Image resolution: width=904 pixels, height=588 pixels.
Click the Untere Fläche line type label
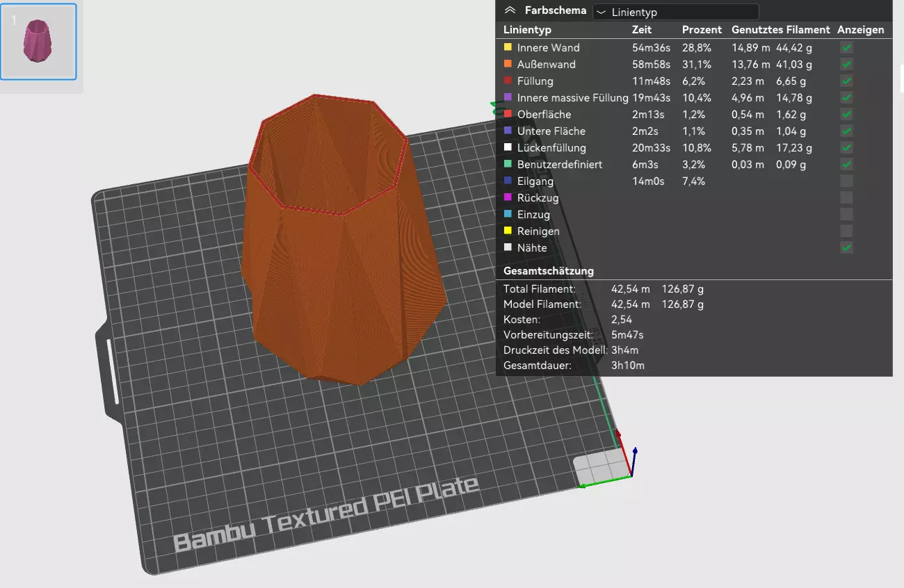(551, 131)
